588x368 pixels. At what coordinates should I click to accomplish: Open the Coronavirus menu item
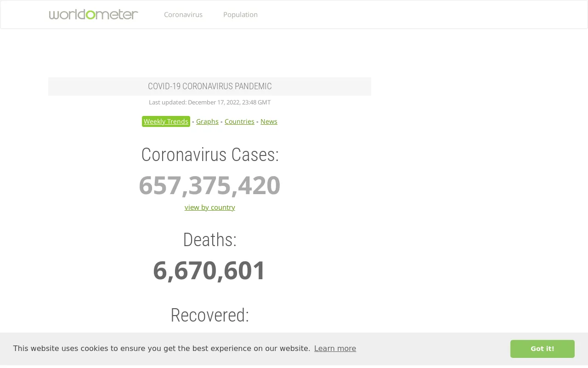pyautogui.click(x=183, y=14)
